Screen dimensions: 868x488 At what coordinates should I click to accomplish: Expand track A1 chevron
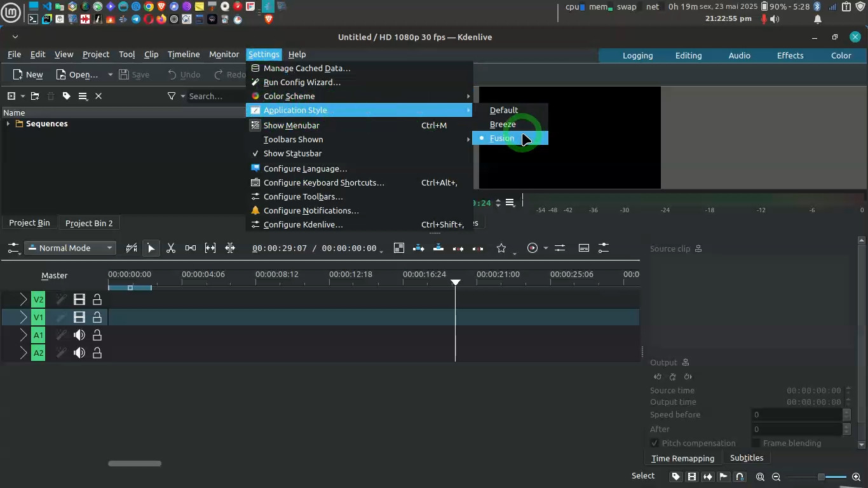pos(24,335)
